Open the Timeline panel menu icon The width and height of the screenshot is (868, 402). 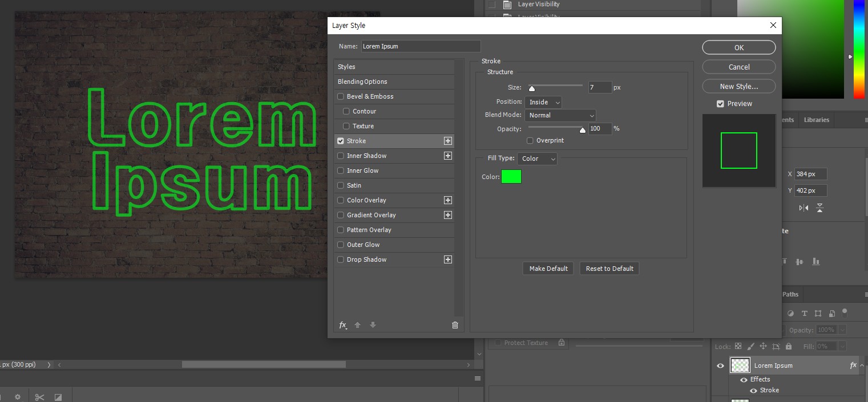[478, 379]
